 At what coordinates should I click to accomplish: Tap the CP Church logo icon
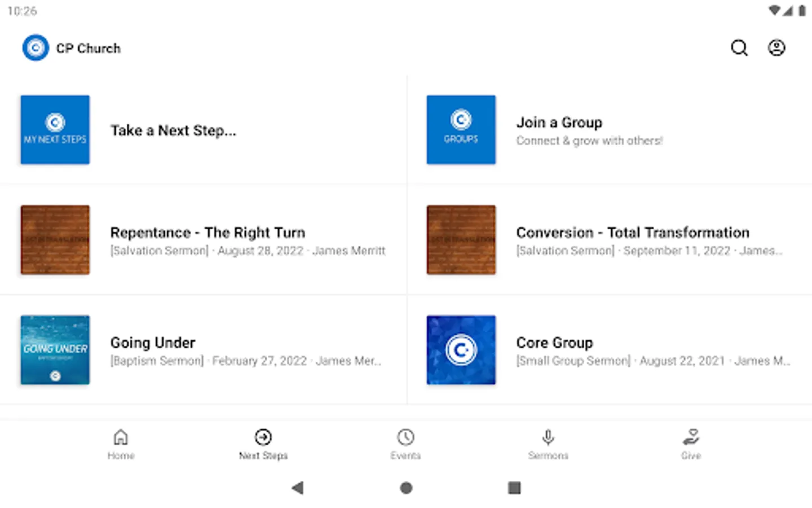click(x=36, y=48)
